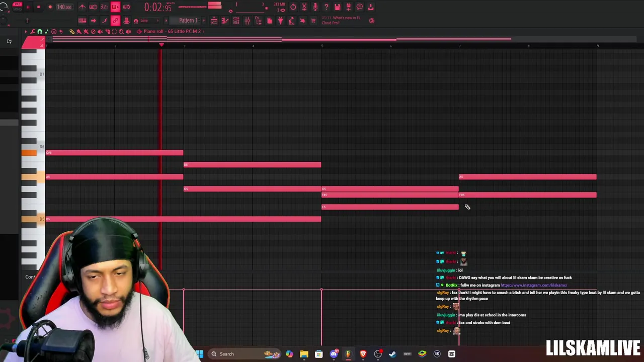This screenshot has height=362, width=644.
Task: Toggle the highlighted overdub/blend recording button
Action: coord(115,7)
